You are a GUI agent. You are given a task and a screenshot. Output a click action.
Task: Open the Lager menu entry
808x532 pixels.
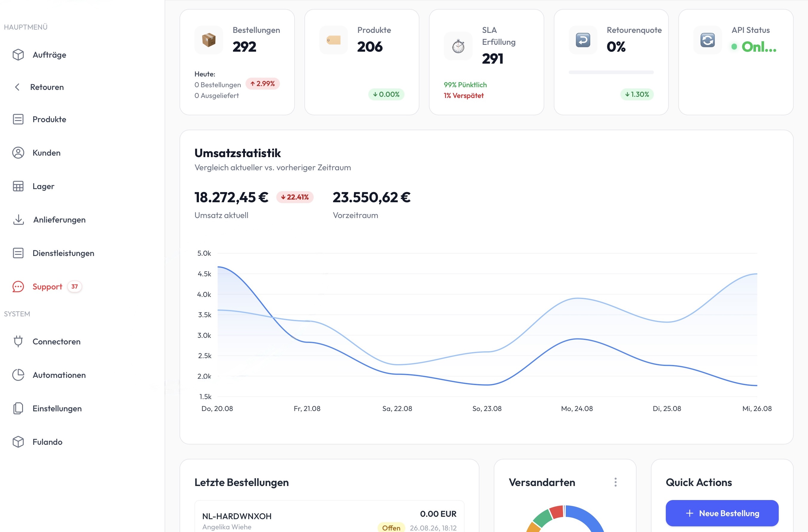click(x=43, y=186)
